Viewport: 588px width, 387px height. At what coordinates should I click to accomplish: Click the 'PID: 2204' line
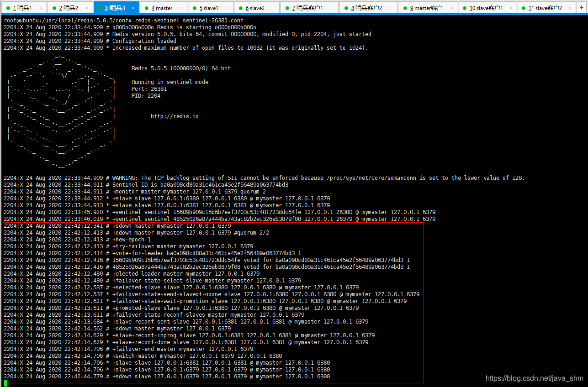point(146,96)
